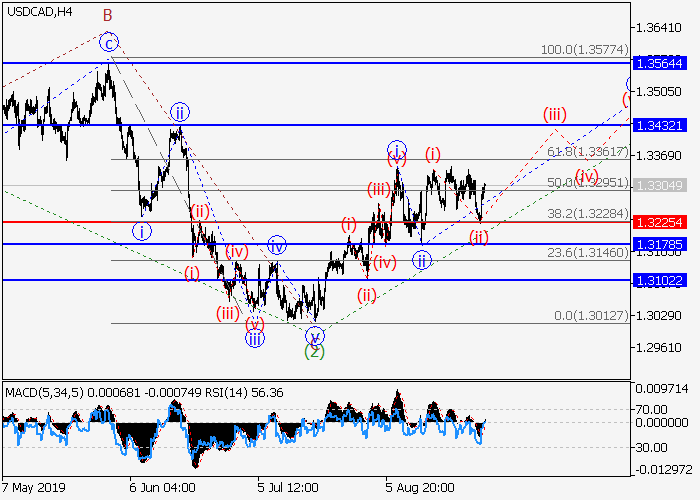Select the 1.35644 blue price level tag

click(x=660, y=63)
